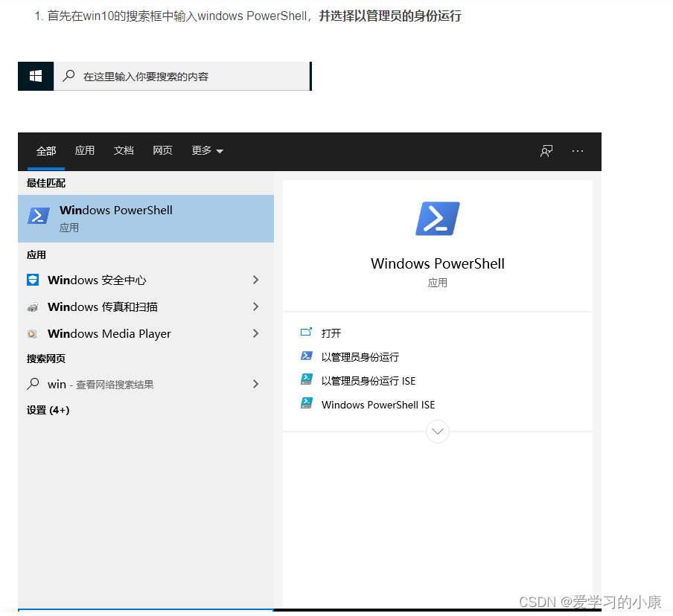This screenshot has width=673, height=616.
Task: Open the three-dot options menu
Action: click(578, 151)
